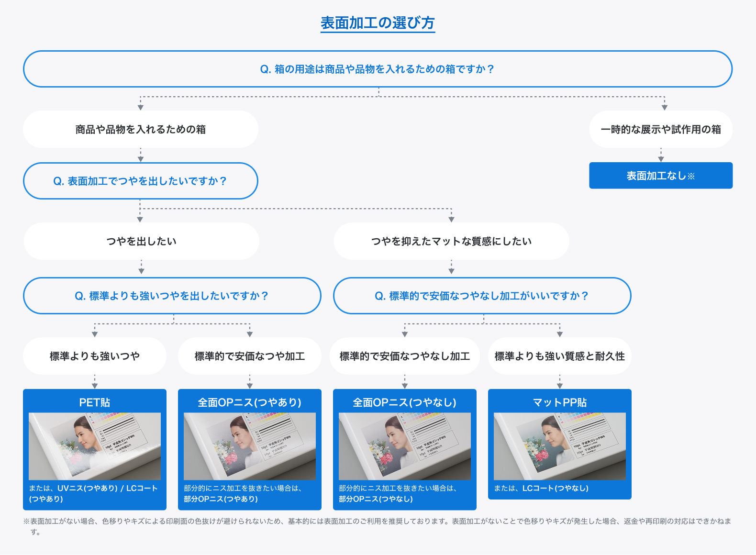Viewport: 756px width, 555px height.
Task: Click the footnote starting ※表面加工がない場合
Action: coord(377,526)
